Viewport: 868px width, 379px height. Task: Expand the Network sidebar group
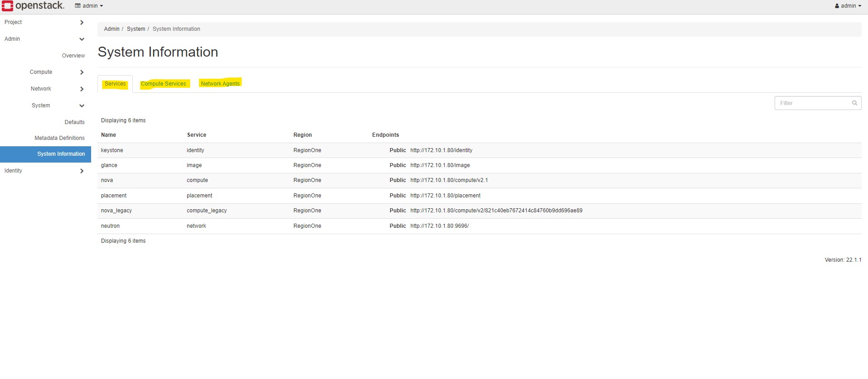tap(57, 89)
